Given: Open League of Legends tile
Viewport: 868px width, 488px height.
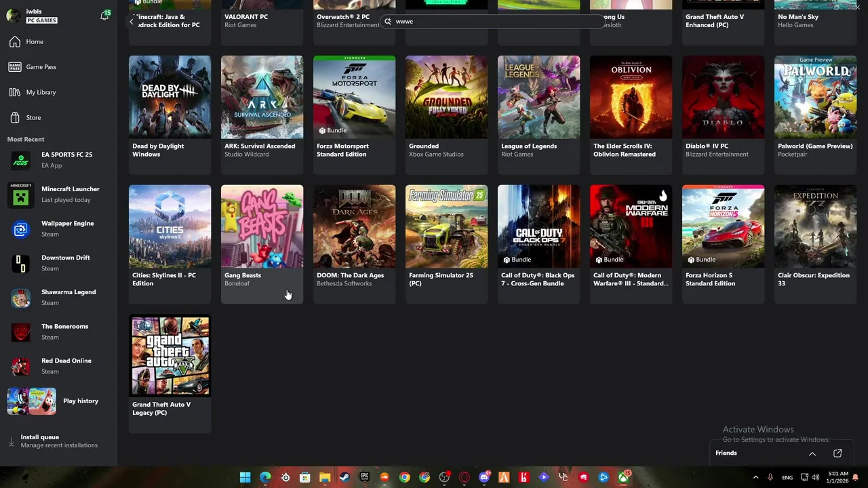Looking at the screenshot, I should [x=538, y=115].
